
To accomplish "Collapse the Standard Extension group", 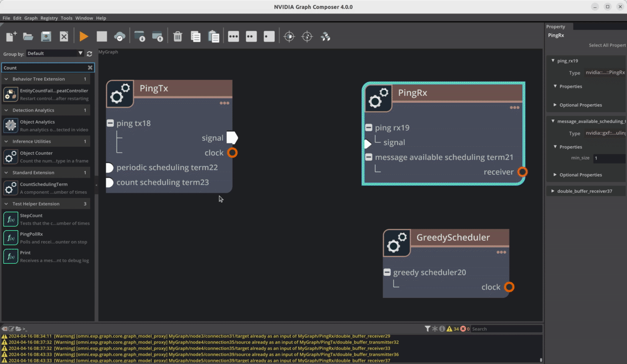I will click(x=6, y=173).
